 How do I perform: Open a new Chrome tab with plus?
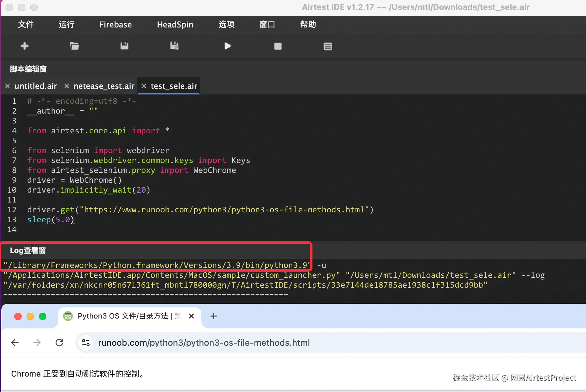[x=214, y=316]
